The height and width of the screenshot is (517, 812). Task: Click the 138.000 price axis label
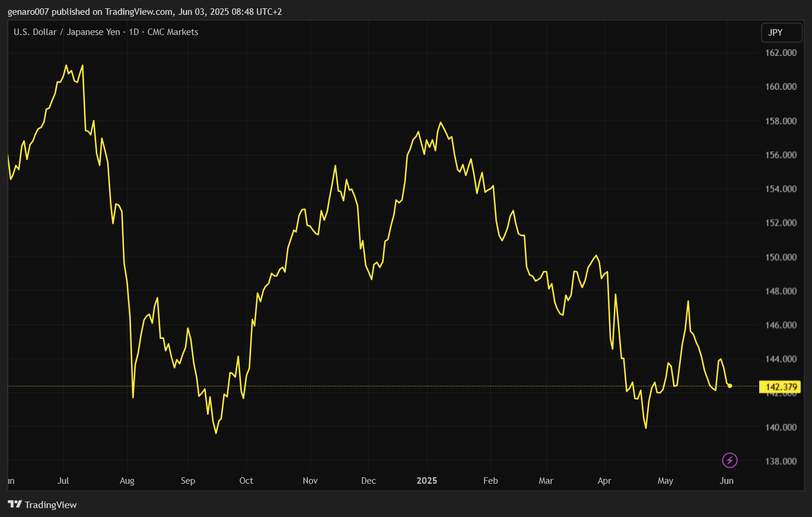click(781, 461)
